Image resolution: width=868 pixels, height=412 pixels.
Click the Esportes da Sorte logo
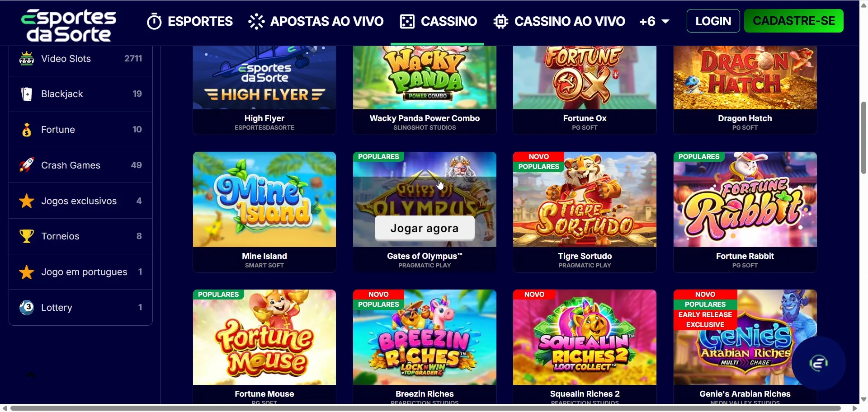[x=69, y=25]
